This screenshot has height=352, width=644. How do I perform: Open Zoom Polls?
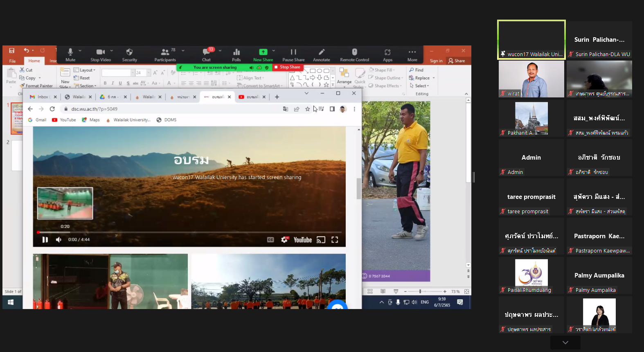pos(236,54)
